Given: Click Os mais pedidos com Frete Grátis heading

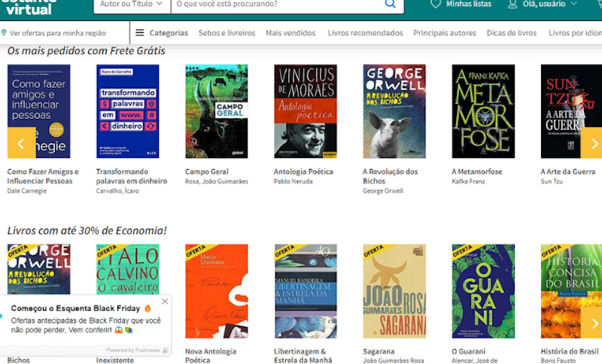Looking at the screenshot, I should tap(87, 50).
